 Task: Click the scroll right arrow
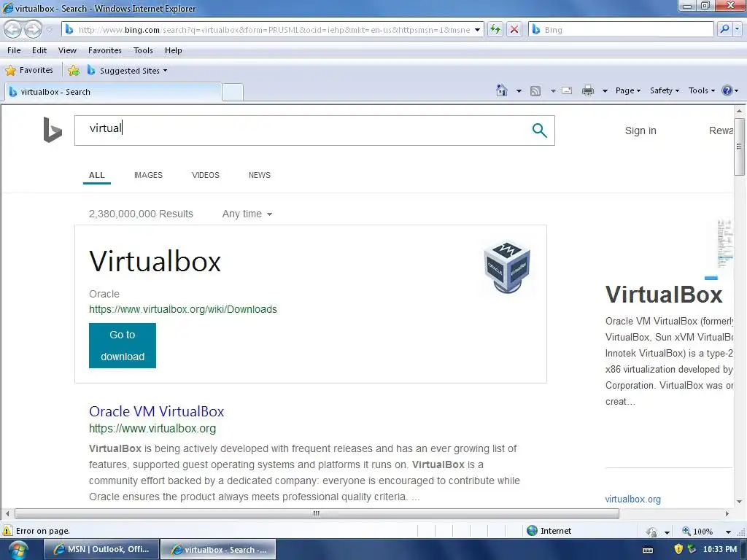(727, 513)
